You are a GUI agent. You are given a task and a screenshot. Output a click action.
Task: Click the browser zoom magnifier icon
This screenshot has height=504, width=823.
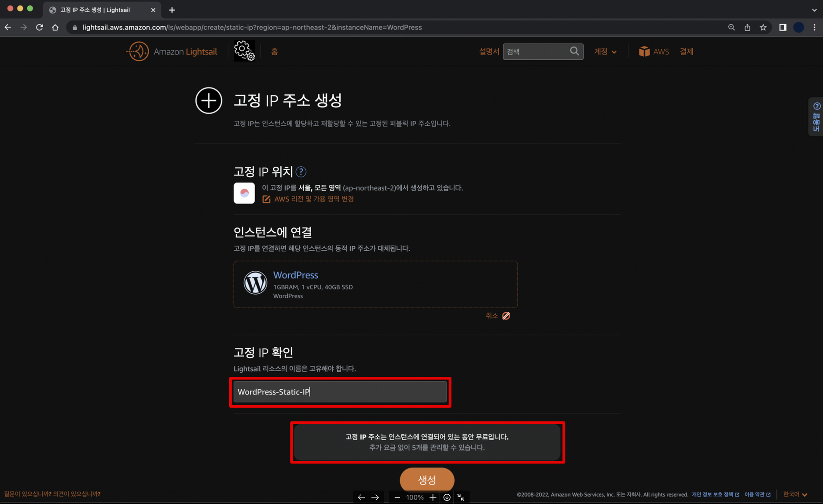(x=731, y=27)
